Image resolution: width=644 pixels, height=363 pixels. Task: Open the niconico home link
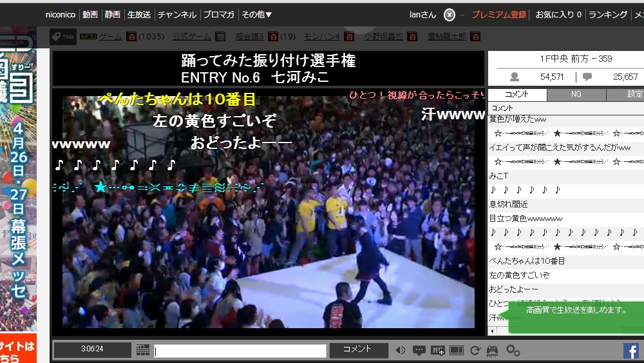61,14
